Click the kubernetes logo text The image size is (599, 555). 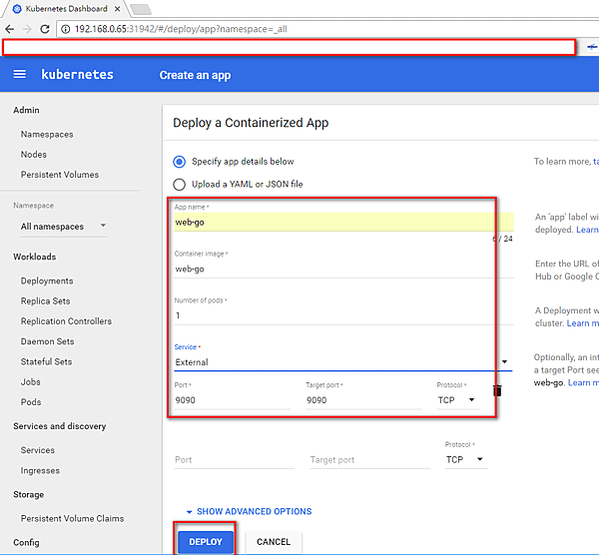tap(77, 74)
